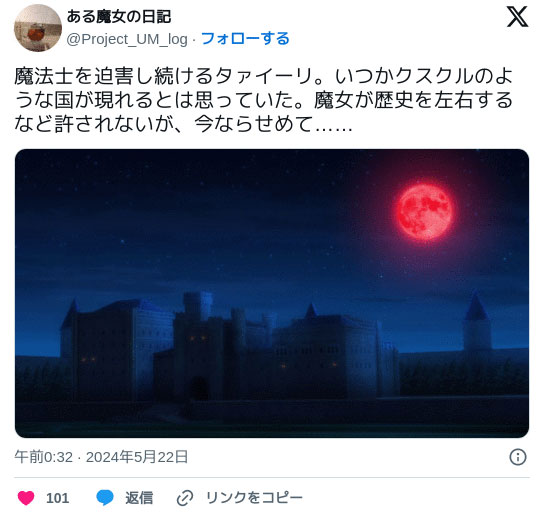
Task: Click the red moon in the image
Action: click(424, 212)
